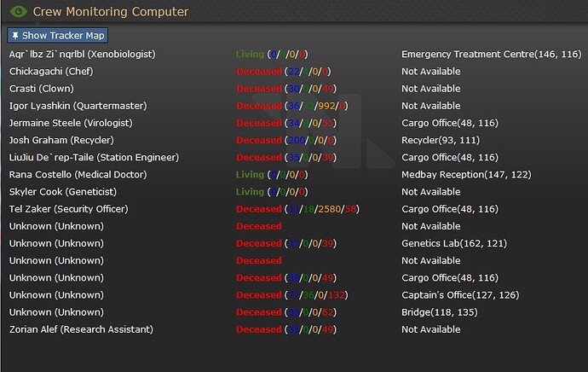Click Tel Zaker's damage values 2580
This screenshot has height=372, width=588.
[329, 209]
